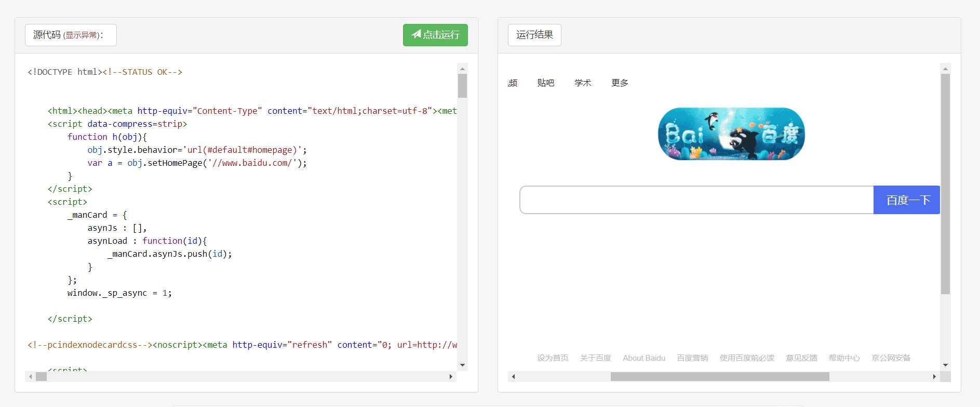The height and width of the screenshot is (407, 980).
Task: Focus the Baidu search input field
Action: pyautogui.click(x=696, y=200)
